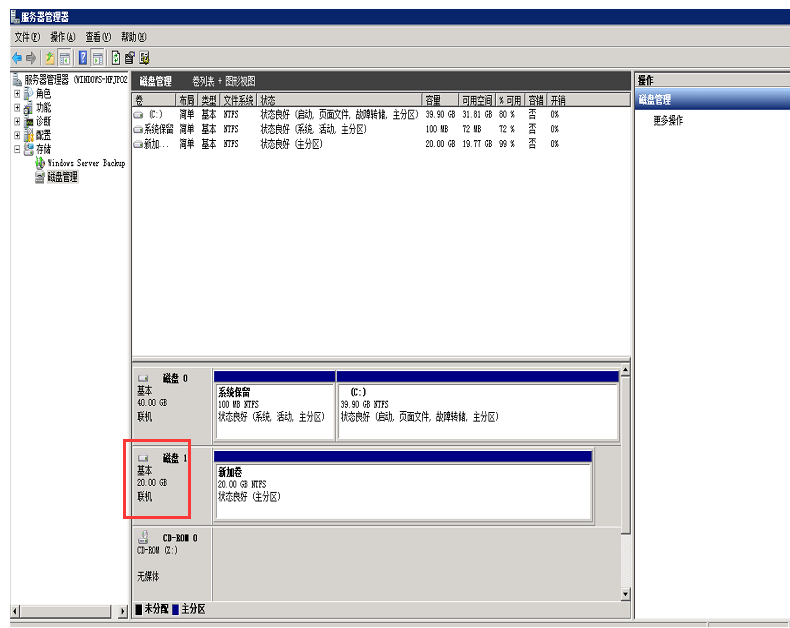
Task: Expand the 角色 tree node
Action: pyautogui.click(x=17, y=93)
